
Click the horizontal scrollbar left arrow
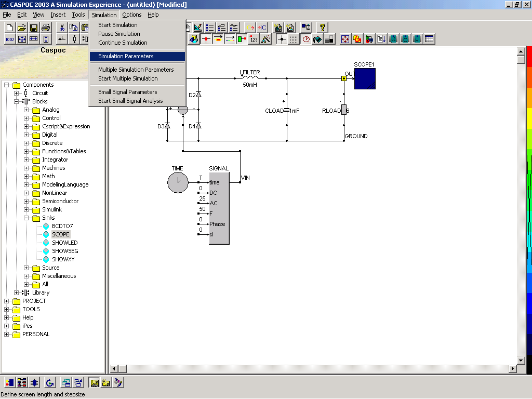point(114,368)
